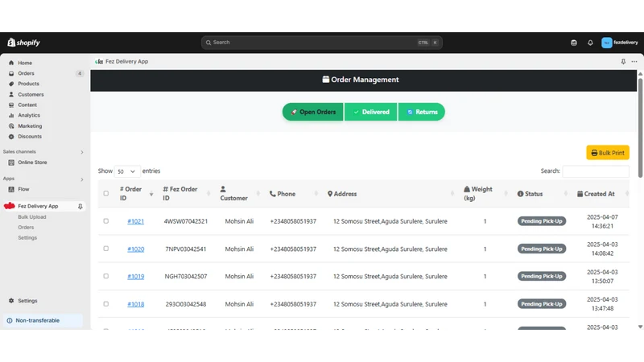Click the pin icon beside Fez Delivery App

[80, 206]
